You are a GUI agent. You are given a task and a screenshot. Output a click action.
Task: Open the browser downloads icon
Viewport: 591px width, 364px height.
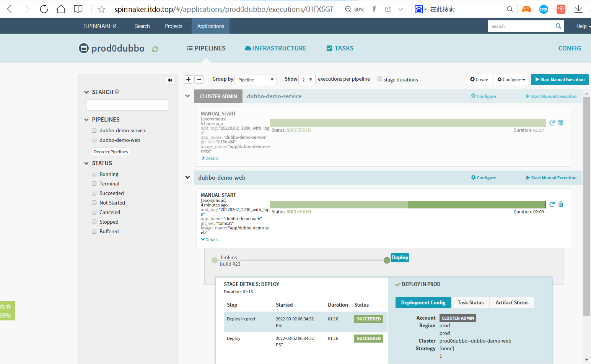[578, 9]
